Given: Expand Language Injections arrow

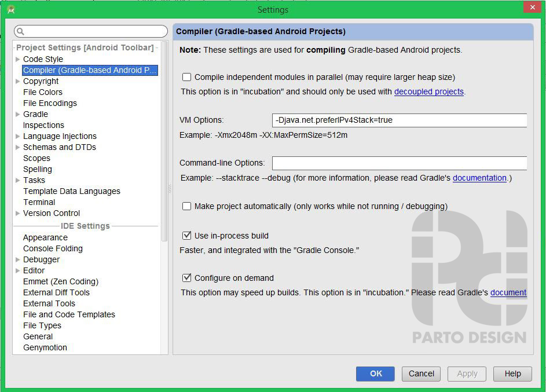Looking at the screenshot, I should tap(18, 136).
